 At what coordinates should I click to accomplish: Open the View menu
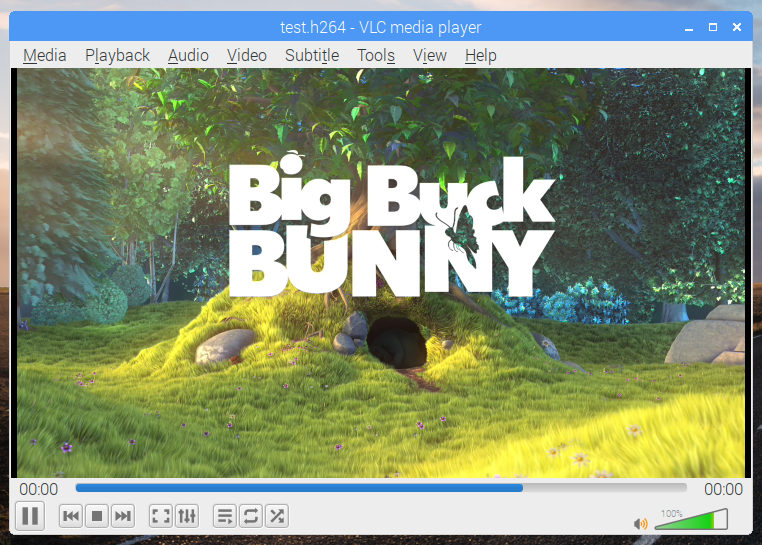click(430, 55)
